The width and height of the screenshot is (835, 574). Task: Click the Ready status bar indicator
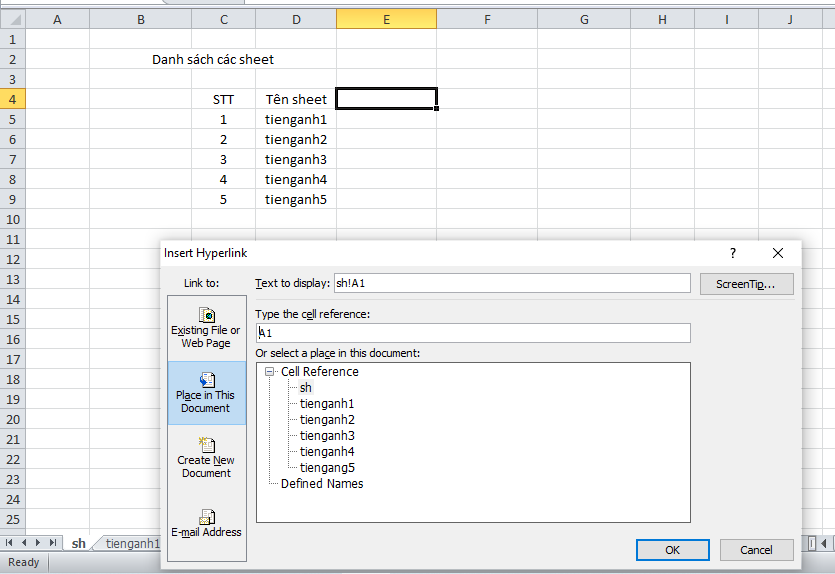click(x=23, y=562)
